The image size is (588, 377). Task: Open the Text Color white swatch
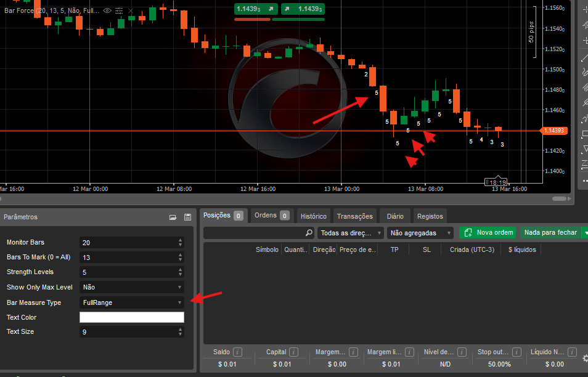click(132, 317)
